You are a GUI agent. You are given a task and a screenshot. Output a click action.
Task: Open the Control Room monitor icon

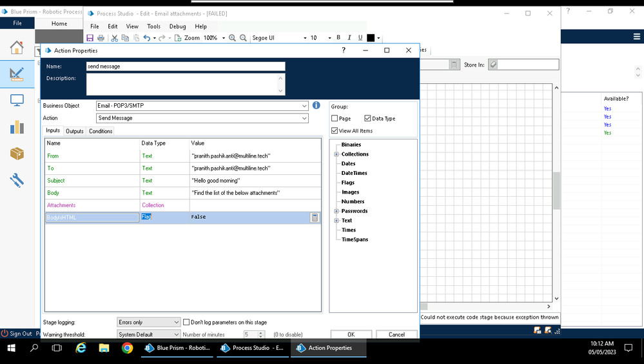[x=17, y=100]
